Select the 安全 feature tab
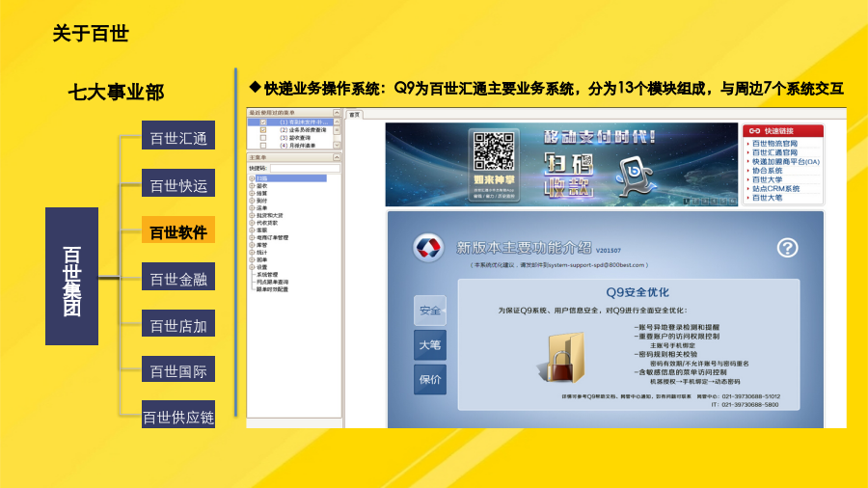This screenshot has width=868, height=488. tap(429, 311)
